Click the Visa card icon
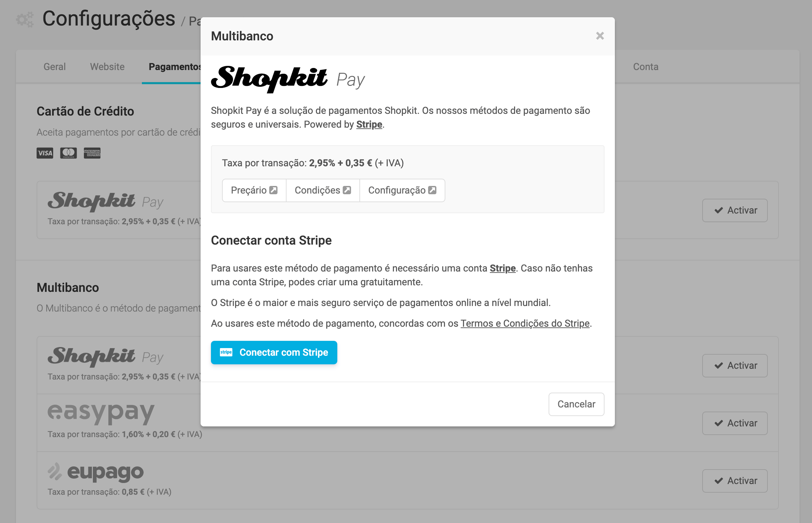This screenshot has height=523, width=812. (x=45, y=153)
